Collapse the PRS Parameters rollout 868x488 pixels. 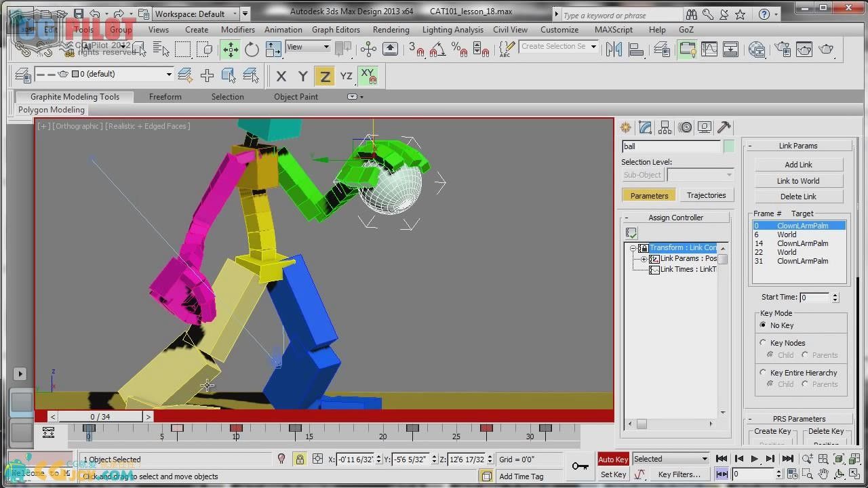tap(798, 419)
